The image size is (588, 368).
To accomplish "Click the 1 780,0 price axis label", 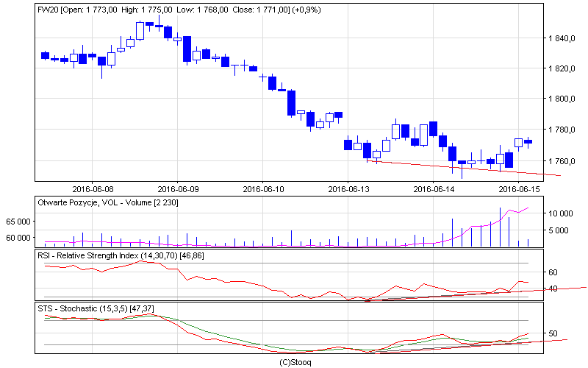I will [x=562, y=130].
